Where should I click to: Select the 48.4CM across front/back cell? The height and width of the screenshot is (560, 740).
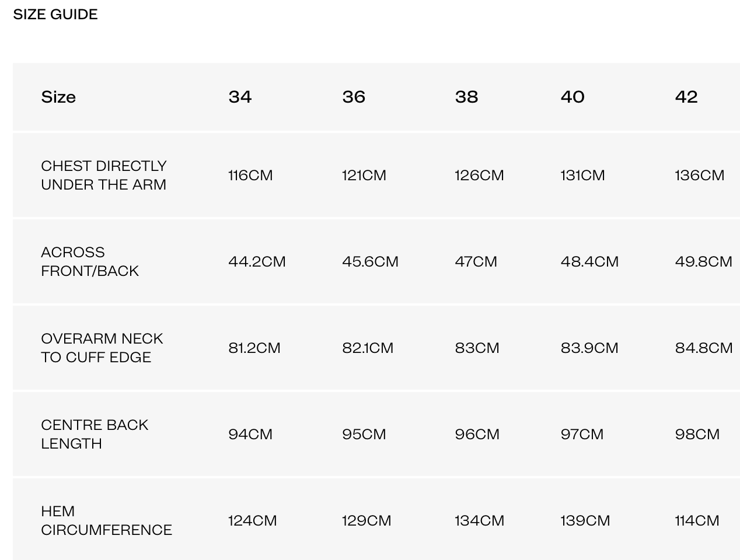tap(589, 261)
